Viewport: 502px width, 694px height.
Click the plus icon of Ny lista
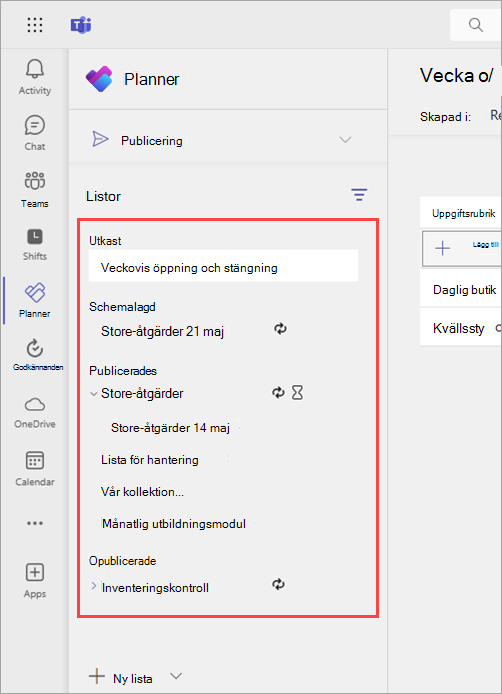point(97,676)
